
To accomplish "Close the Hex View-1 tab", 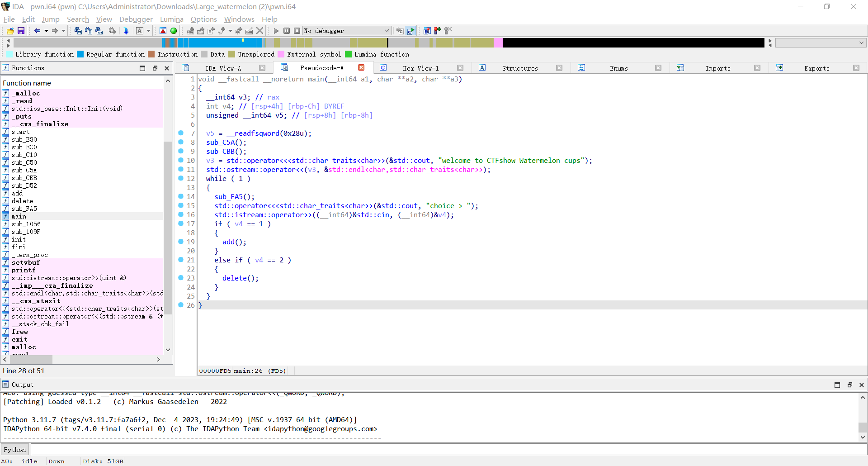I will click(460, 68).
